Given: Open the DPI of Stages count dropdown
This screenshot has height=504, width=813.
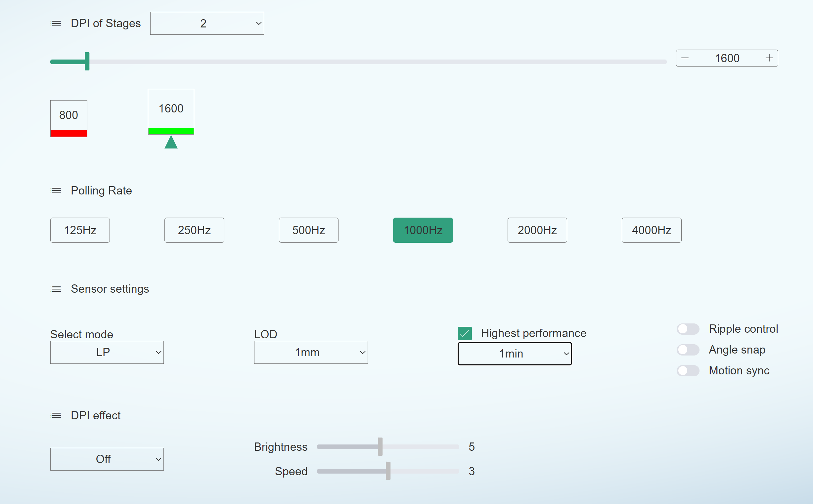Looking at the screenshot, I should pos(207,23).
